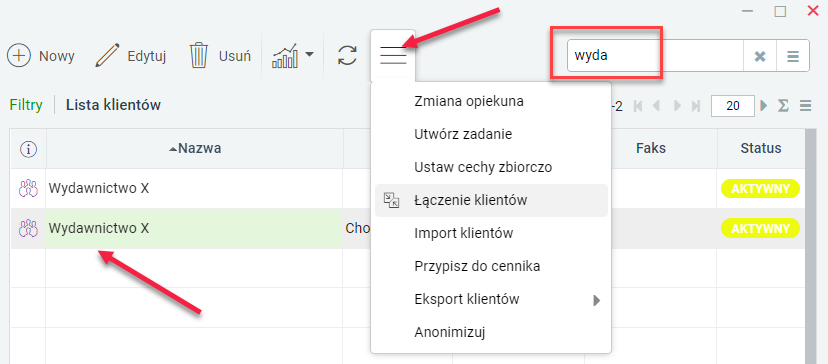Click the Usuń trash can button
The height and width of the screenshot is (364, 828).
pyautogui.click(x=220, y=56)
